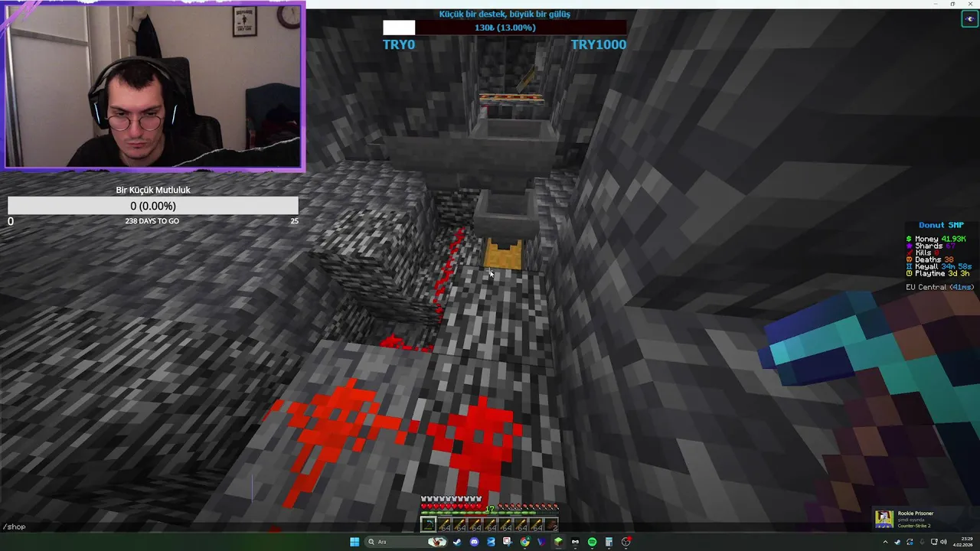Viewport: 980px width, 551px height.
Task: Click the Shards 67 scoreboard row
Action: pyautogui.click(x=931, y=246)
